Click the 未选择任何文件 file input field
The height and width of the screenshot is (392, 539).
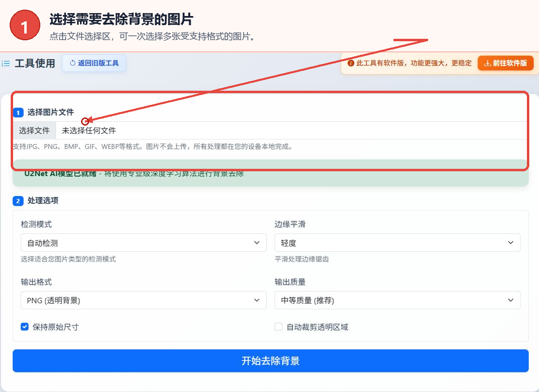coord(270,131)
